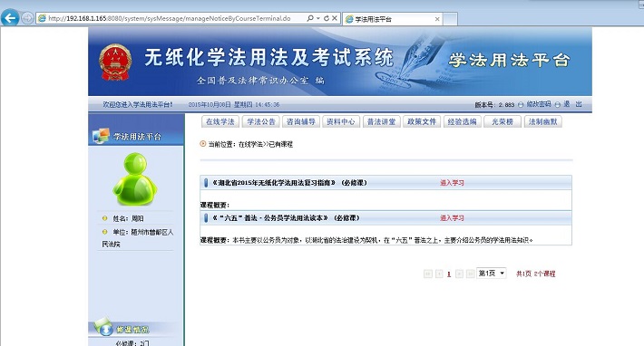644x346 pixels.
Task: Click the blue marker icon beside 湖北省2015年 course
Action: point(206,183)
